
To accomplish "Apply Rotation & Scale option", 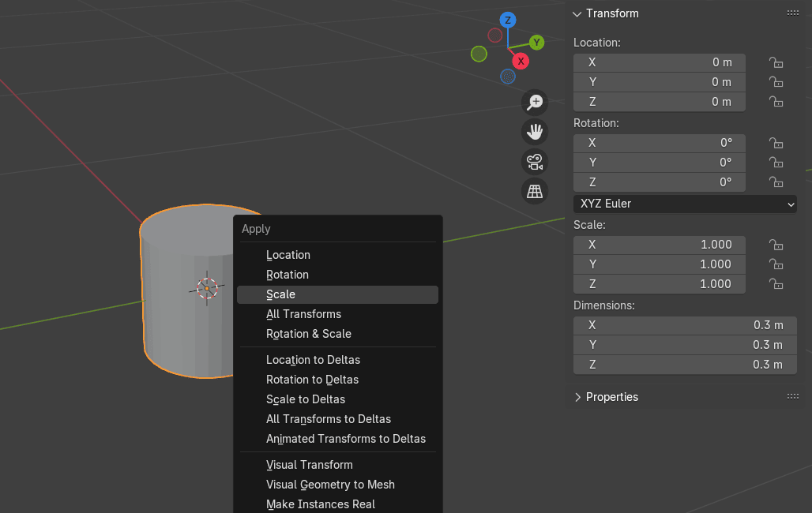I will (x=308, y=334).
